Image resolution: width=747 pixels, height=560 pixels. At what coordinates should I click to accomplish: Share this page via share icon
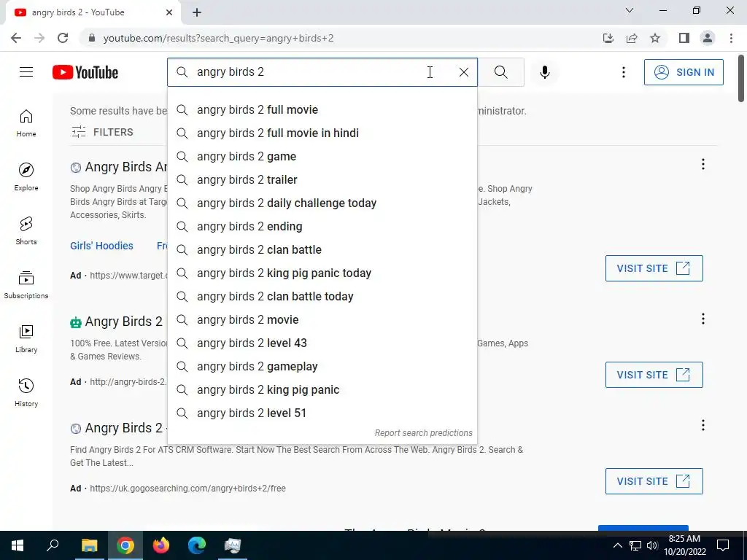click(632, 38)
